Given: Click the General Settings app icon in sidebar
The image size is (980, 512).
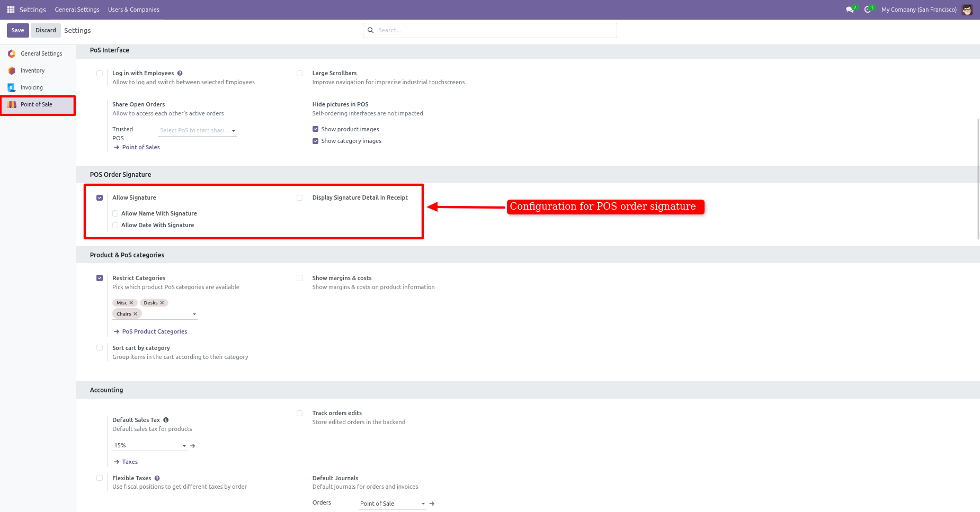Looking at the screenshot, I should pos(12,53).
